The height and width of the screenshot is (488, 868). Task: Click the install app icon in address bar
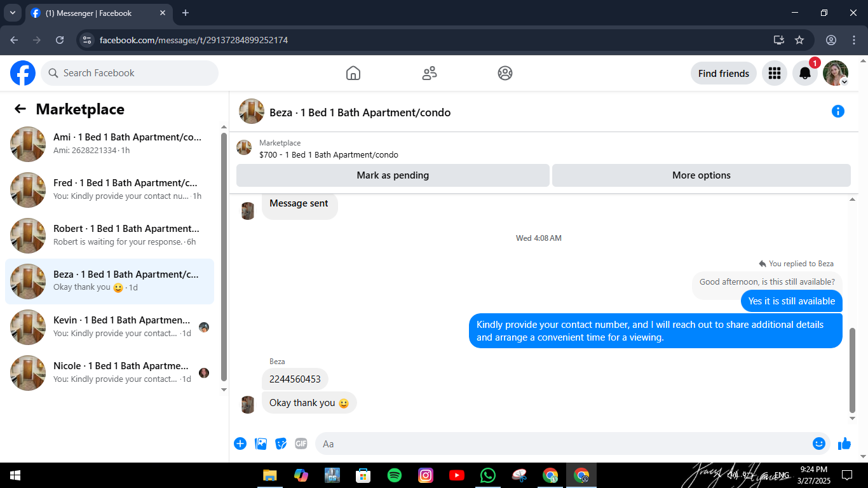tap(779, 40)
